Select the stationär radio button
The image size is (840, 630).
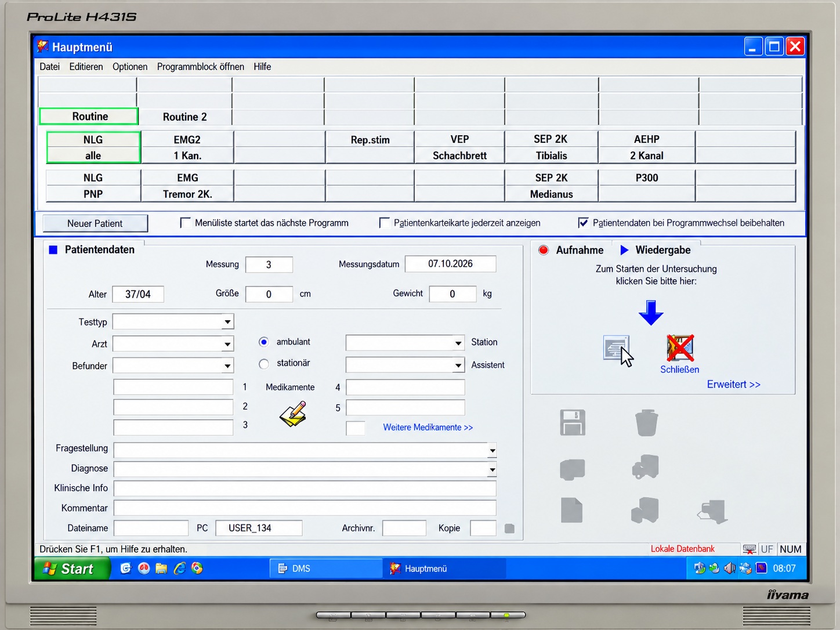pyautogui.click(x=264, y=364)
